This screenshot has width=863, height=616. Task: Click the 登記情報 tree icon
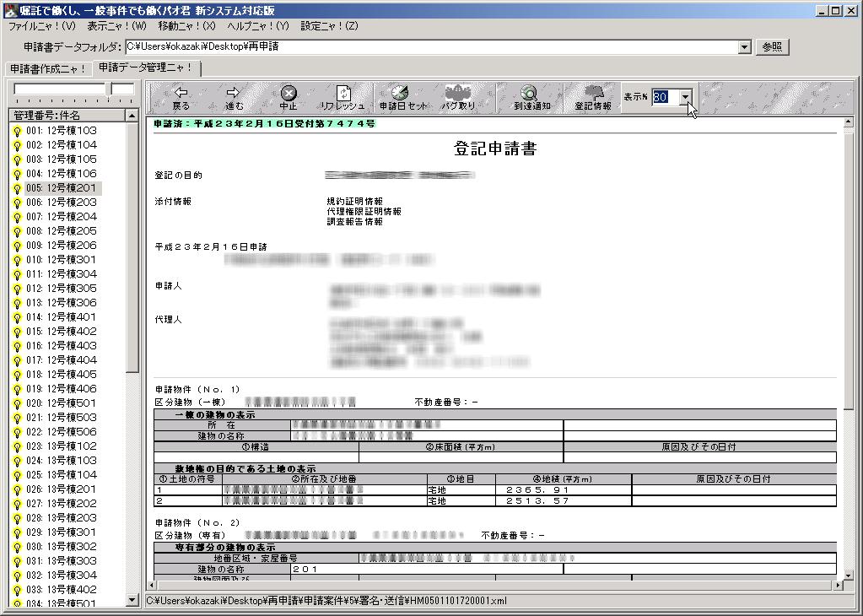(x=593, y=92)
